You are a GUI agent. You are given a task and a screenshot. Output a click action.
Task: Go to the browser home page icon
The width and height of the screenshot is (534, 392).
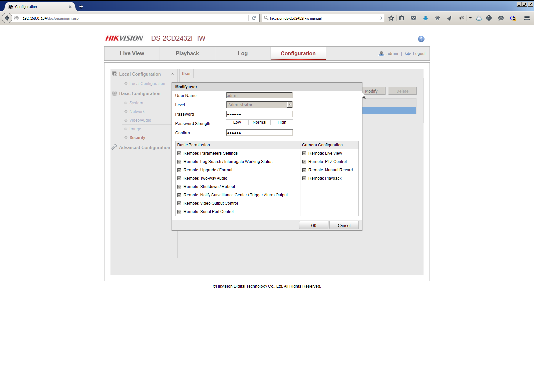pyautogui.click(x=437, y=18)
